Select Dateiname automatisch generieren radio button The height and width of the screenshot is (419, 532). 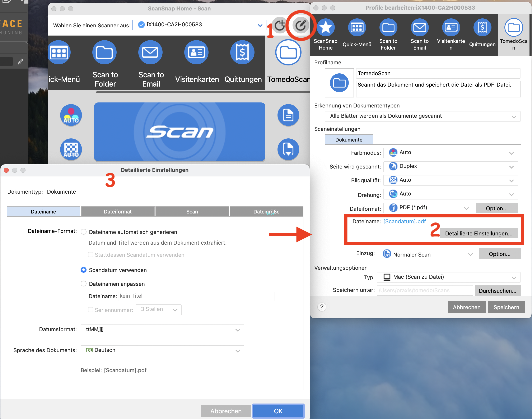(84, 232)
